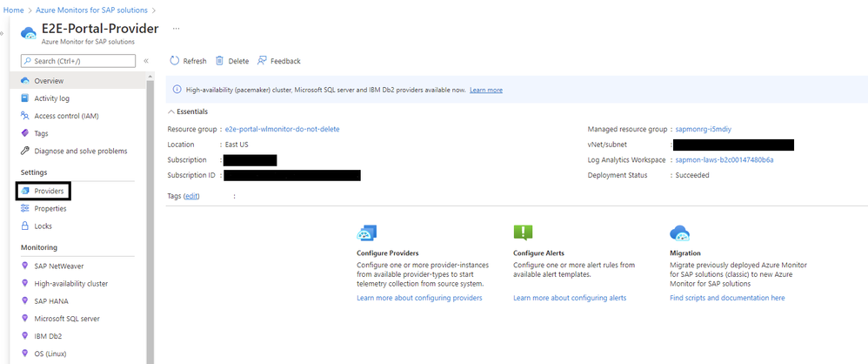Click the Feedback person icon

click(262, 60)
